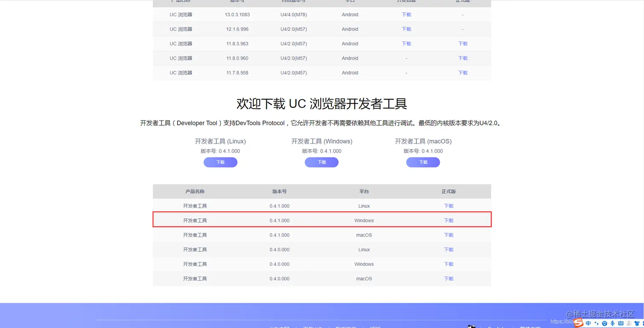Download the macOS developer tool via purple button

click(423, 162)
